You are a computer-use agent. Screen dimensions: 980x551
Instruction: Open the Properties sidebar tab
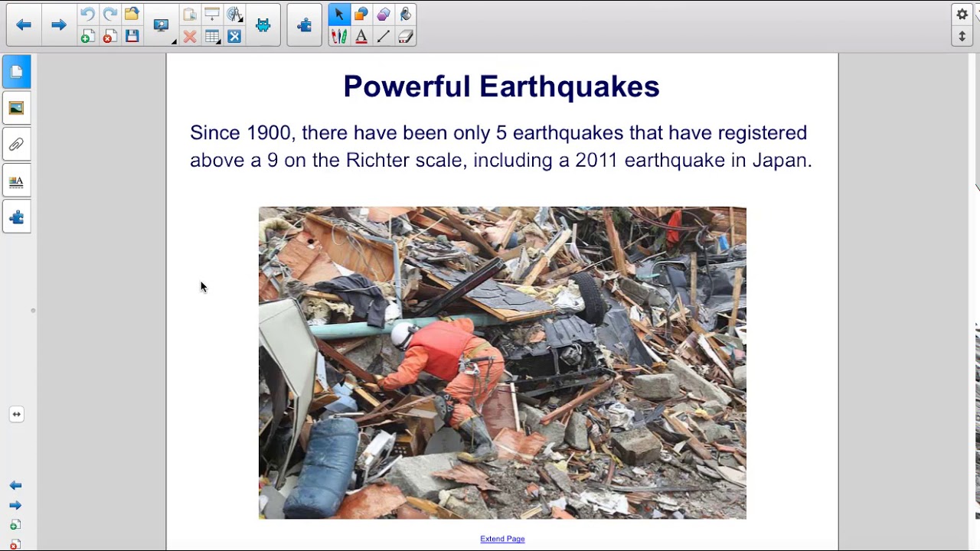pyautogui.click(x=16, y=181)
